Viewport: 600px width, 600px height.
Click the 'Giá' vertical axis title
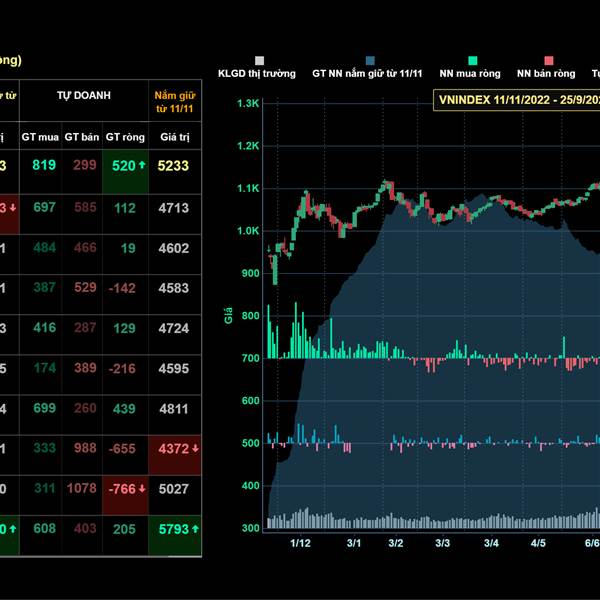coord(228,315)
